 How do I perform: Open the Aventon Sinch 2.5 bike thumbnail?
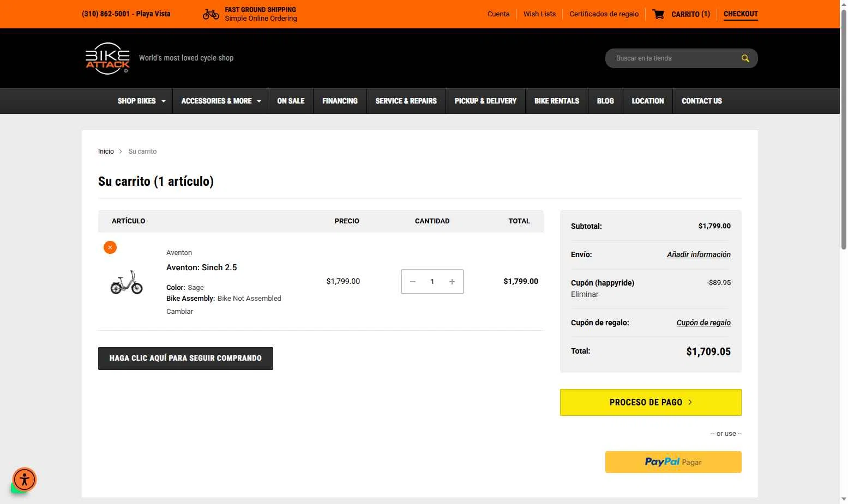pyautogui.click(x=127, y=282)
